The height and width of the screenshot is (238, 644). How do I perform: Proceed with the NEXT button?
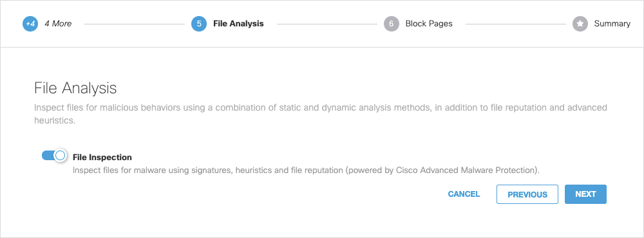tap(585, 194)
